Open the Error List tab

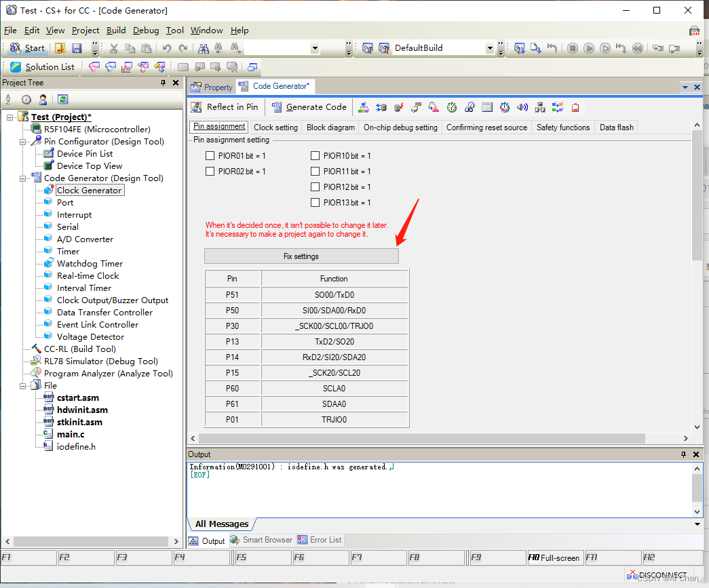(320, 540)
